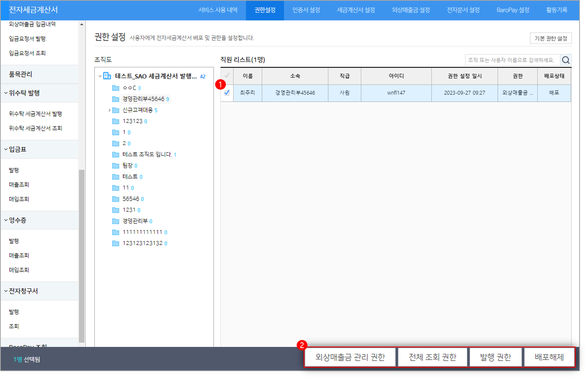This screenshot has width=588, height=380.
Task: Uncheck the checkbox for 최주리 row
Action: 227,93
